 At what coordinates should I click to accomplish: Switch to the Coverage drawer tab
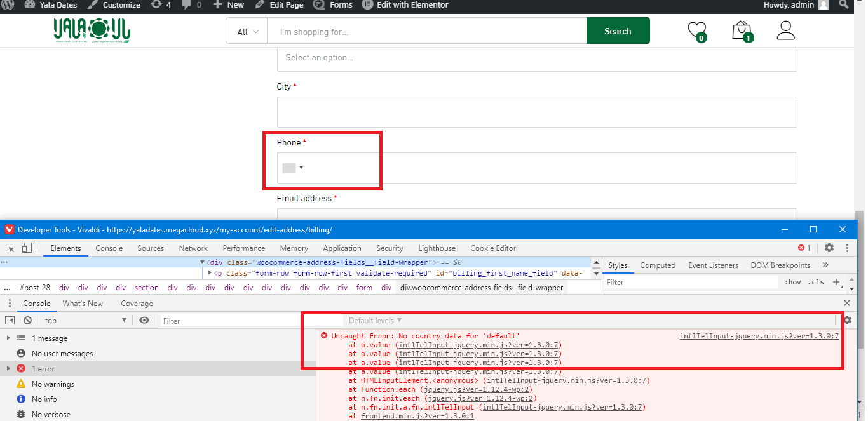coord(137,304)
